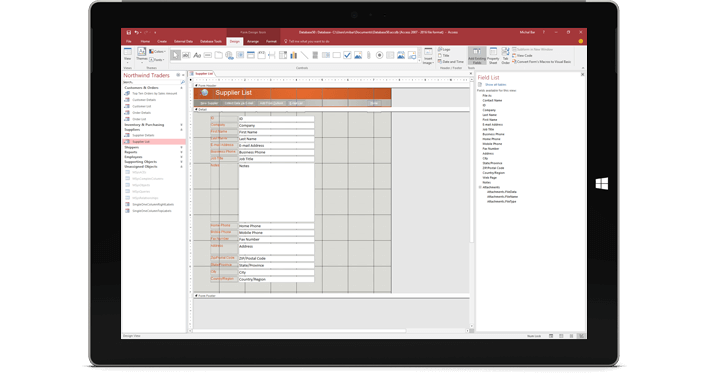Select the Label (Aa) control tool
The height and width of the screenshot is (374, 713).
[197, 55]
